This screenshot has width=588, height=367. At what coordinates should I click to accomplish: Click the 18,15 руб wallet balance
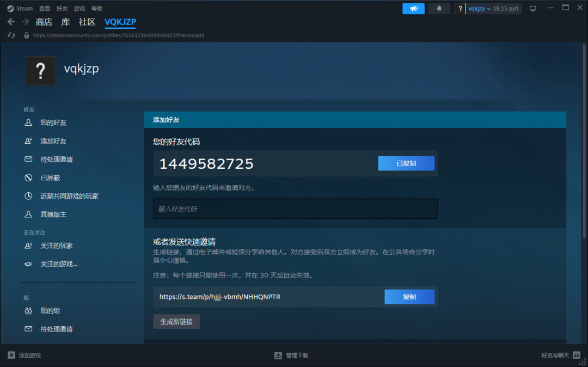point(505,9)
